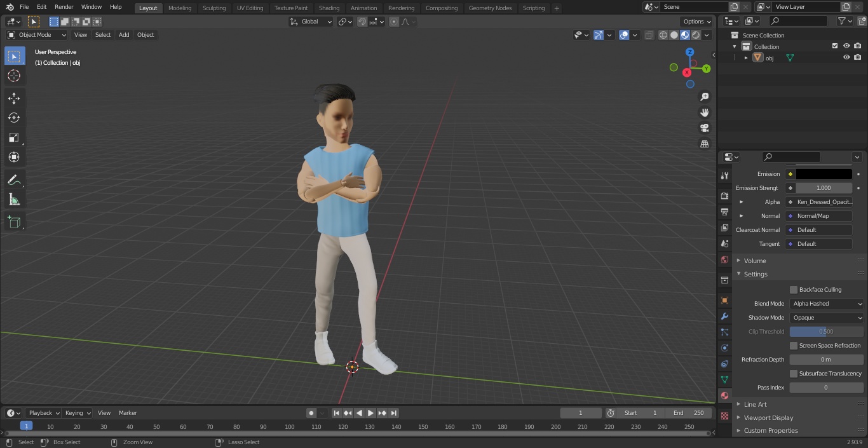Enable Screen Space Refraction checkbox
This screenshot has width=868, height=448.
coord(793,346)
